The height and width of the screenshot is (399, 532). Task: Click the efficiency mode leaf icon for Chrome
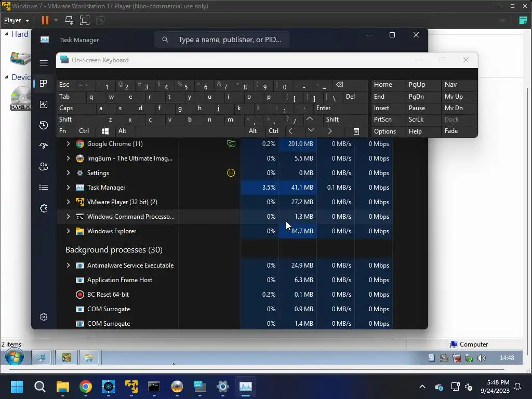tap(231, 144)
